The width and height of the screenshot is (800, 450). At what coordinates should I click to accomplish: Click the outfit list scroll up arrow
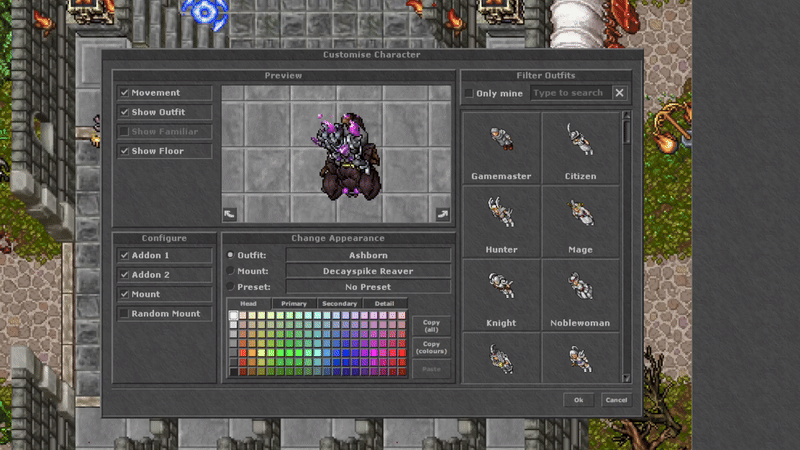coord(627,116)
